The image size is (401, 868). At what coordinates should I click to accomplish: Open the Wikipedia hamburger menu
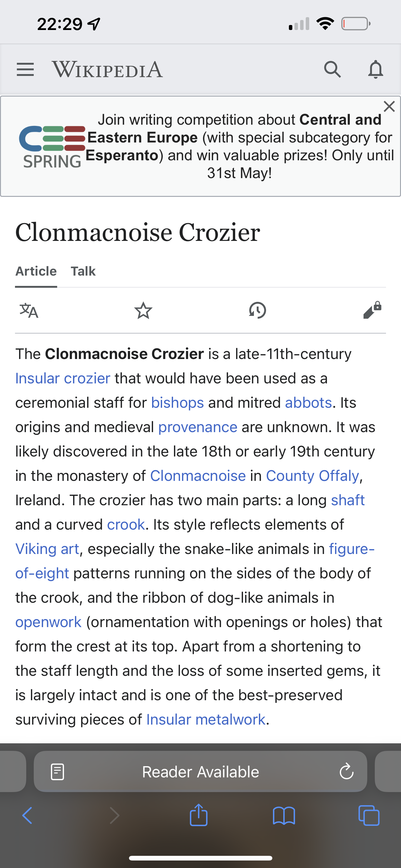25,69
